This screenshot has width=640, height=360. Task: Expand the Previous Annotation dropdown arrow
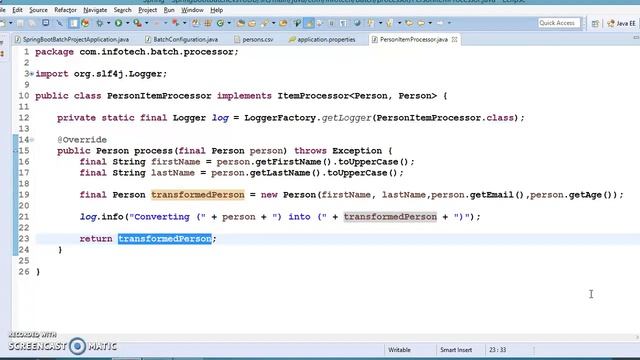400,23
